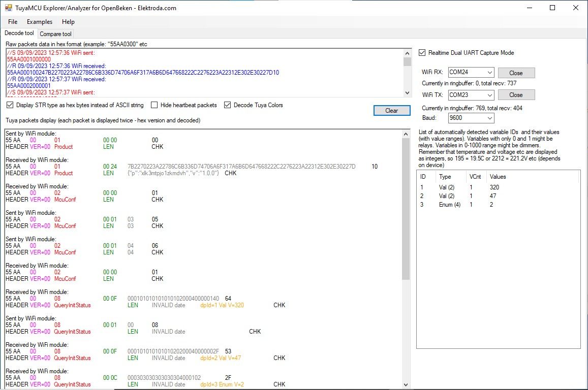
Task: Click raw line '55AA0002000001' in hex box
Action: [29, 86]
